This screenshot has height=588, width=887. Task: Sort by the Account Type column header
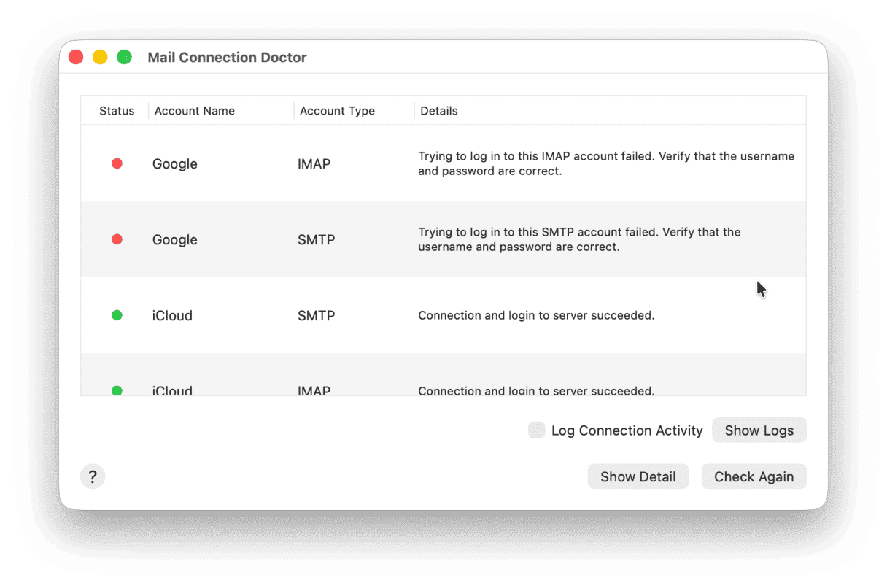[x=337, y=111]
